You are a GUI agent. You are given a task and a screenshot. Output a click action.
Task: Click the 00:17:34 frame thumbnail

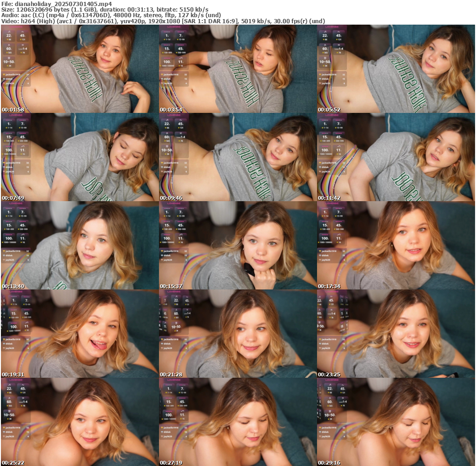(396, 245)
